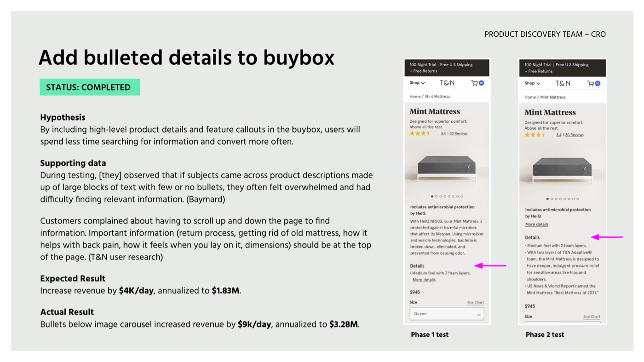Click the '$1.83M' figure
The height and width of the screenshot is (362, 644).
(x=225, y=291)
